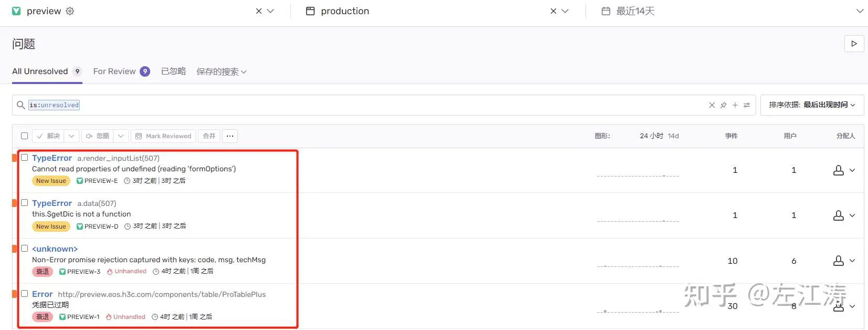This screenshot has height=330, width=868.
Task: Open search filter options sliders icon
Action: (747, 105)
